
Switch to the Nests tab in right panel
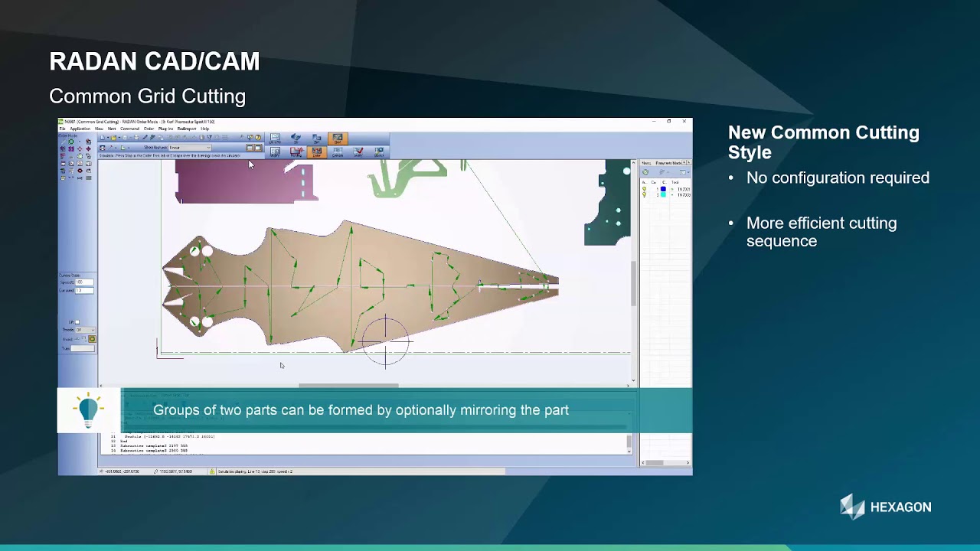(646, 163)
